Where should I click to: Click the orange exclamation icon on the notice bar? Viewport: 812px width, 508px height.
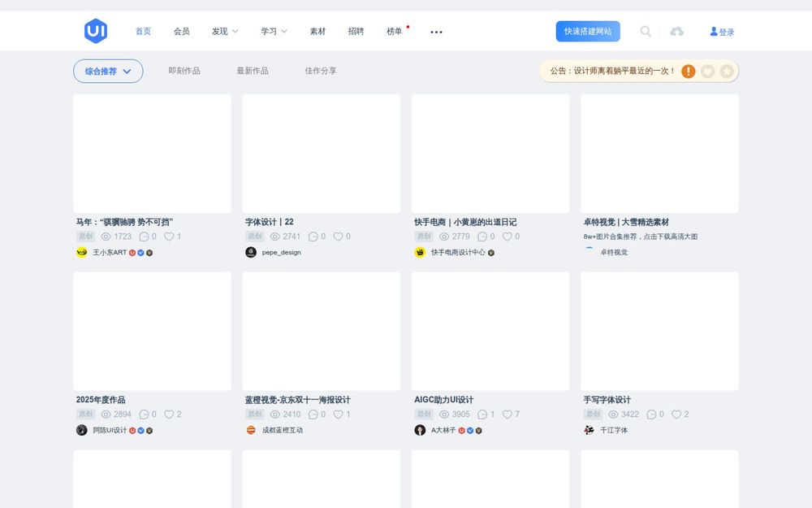(x=688, y=71)
